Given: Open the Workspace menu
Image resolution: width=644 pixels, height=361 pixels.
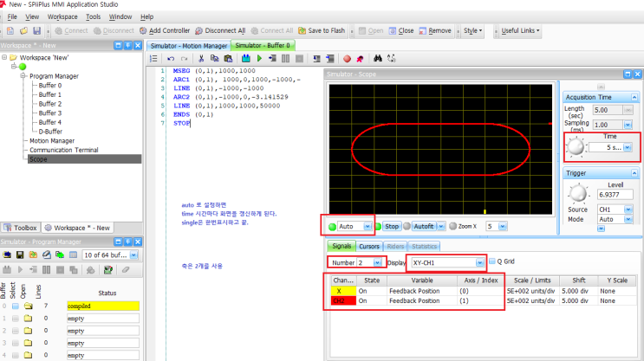Looking at the screenshot, I should click(x=62, y=16).
